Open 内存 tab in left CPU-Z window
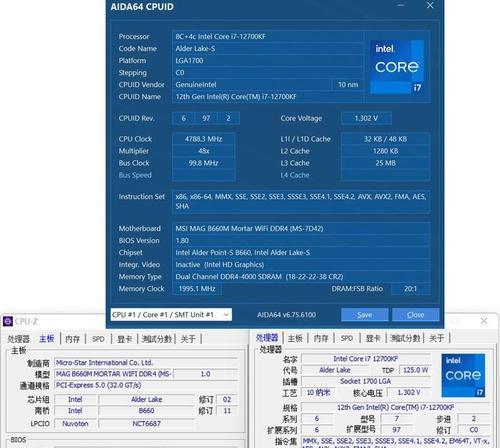The width and height of the screenshot is (500, 448). coord(73,339)
